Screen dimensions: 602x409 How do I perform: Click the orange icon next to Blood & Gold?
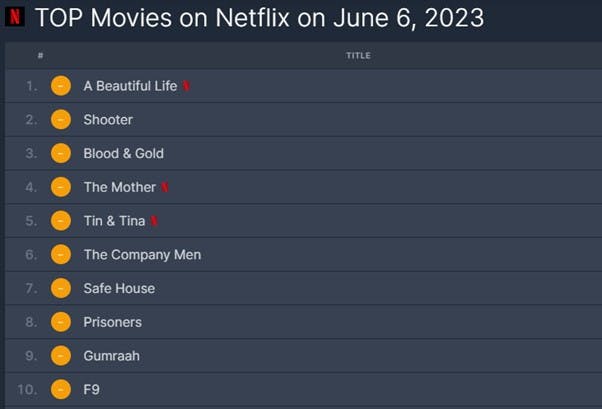pyautogui.click(x=61, y=153)
